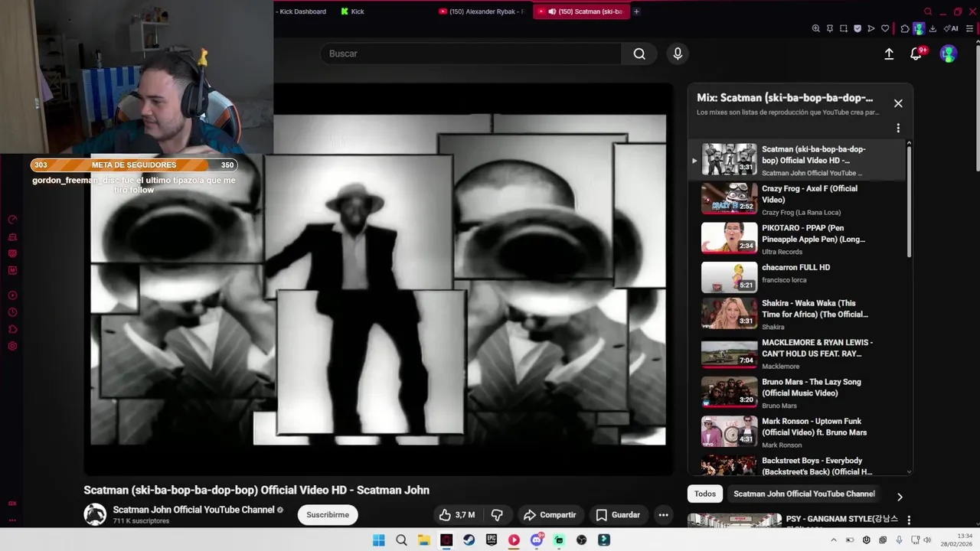The image size is (980, 551).
Task: Open Scatman John Official YouTube Channel link
Action: 194,510
